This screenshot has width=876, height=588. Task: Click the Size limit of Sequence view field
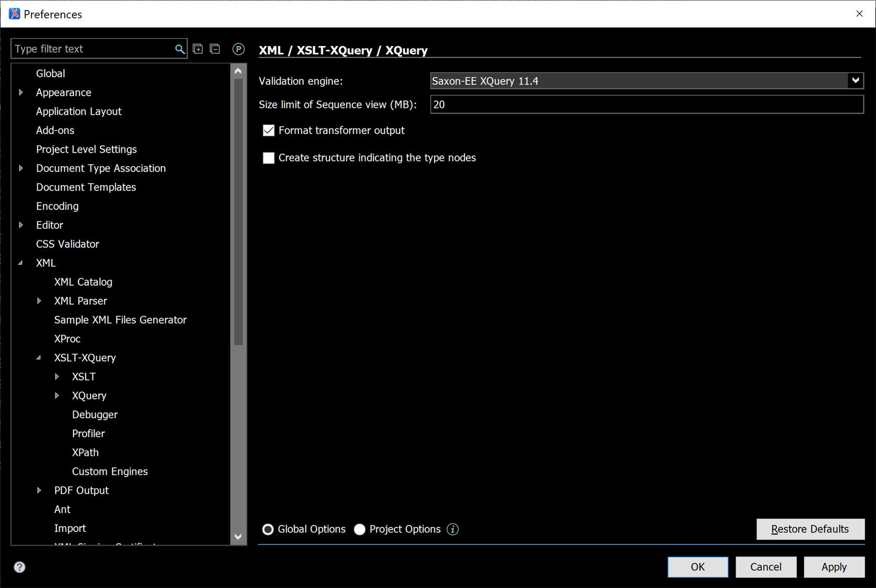point(646,105)
